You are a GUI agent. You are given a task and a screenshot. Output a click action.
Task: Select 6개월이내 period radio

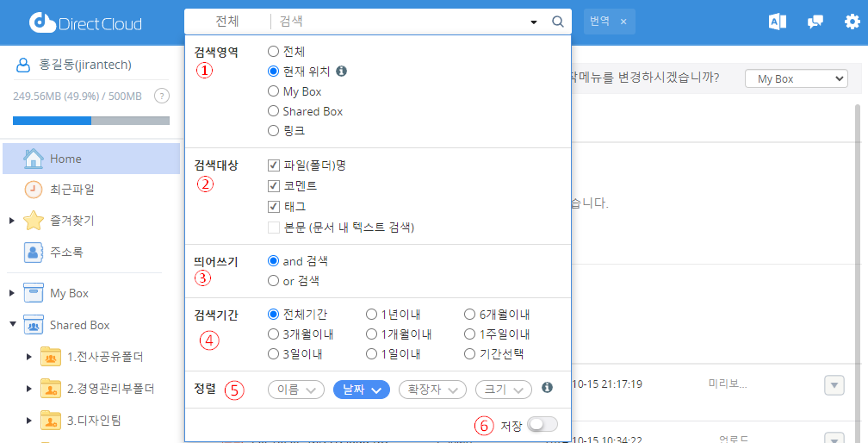pos(469,315)
